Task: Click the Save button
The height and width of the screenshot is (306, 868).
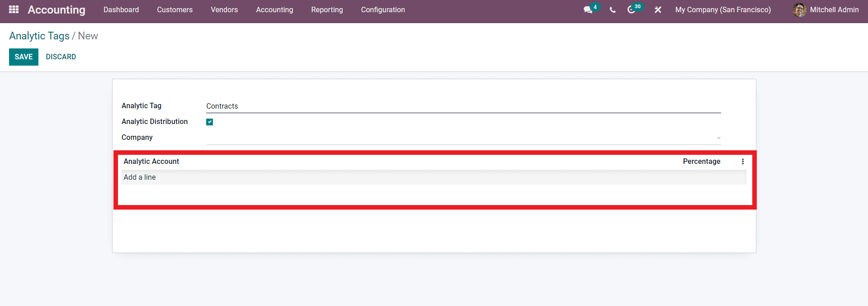Action: coord(24,57)
